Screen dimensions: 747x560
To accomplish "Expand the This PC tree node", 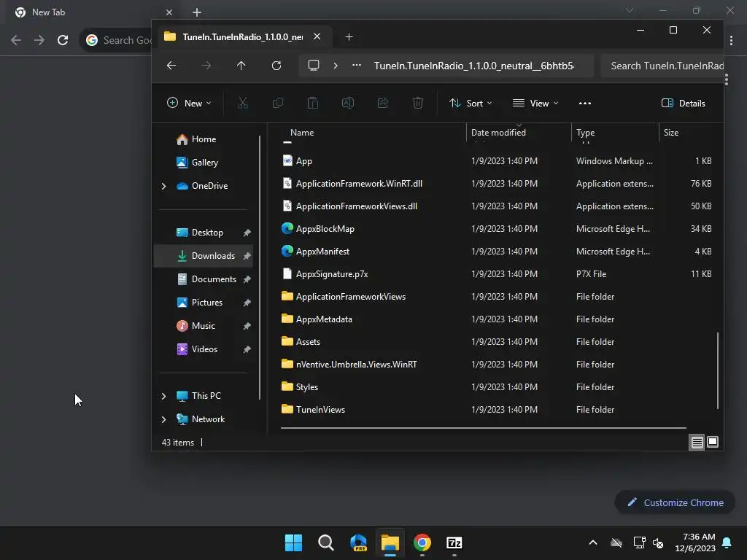I will pyautogui.click(x=164, y=396).
